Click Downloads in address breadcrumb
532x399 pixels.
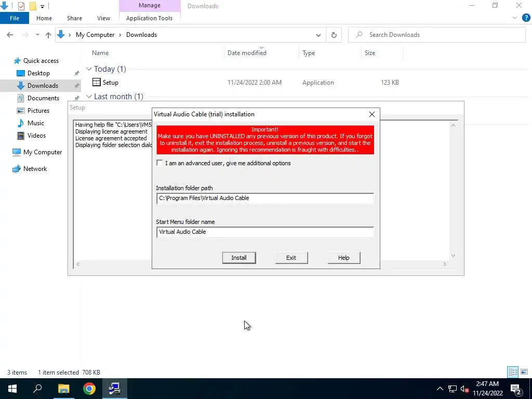tap(141, 35)
